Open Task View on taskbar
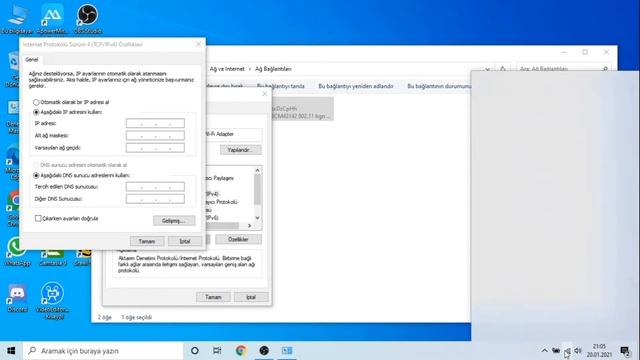 coord(217,351)
